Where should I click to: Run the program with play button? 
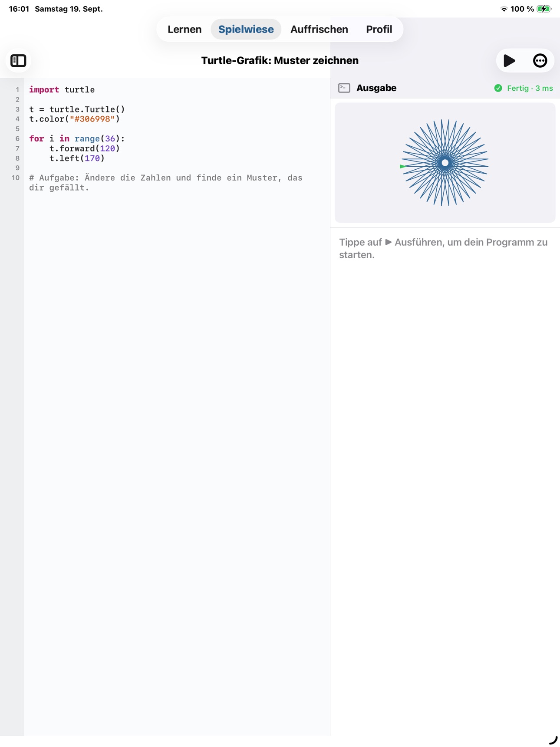(x=509, y=61)
